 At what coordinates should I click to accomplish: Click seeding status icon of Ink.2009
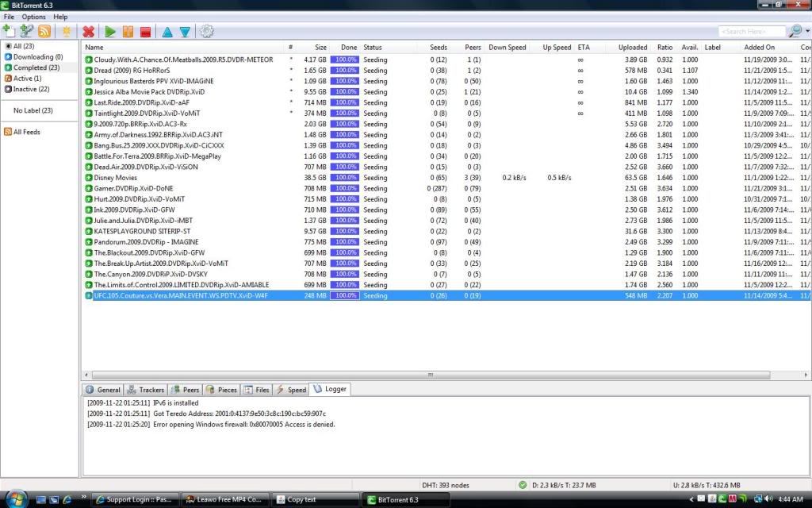click(89, 210)
